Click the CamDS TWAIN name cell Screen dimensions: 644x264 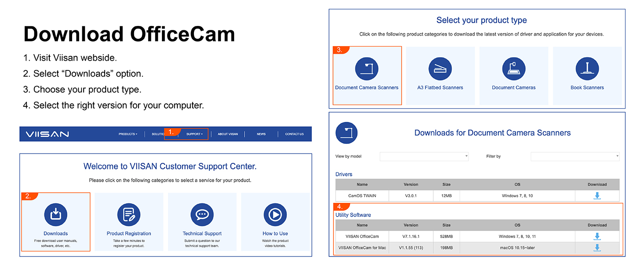[362, 196]
